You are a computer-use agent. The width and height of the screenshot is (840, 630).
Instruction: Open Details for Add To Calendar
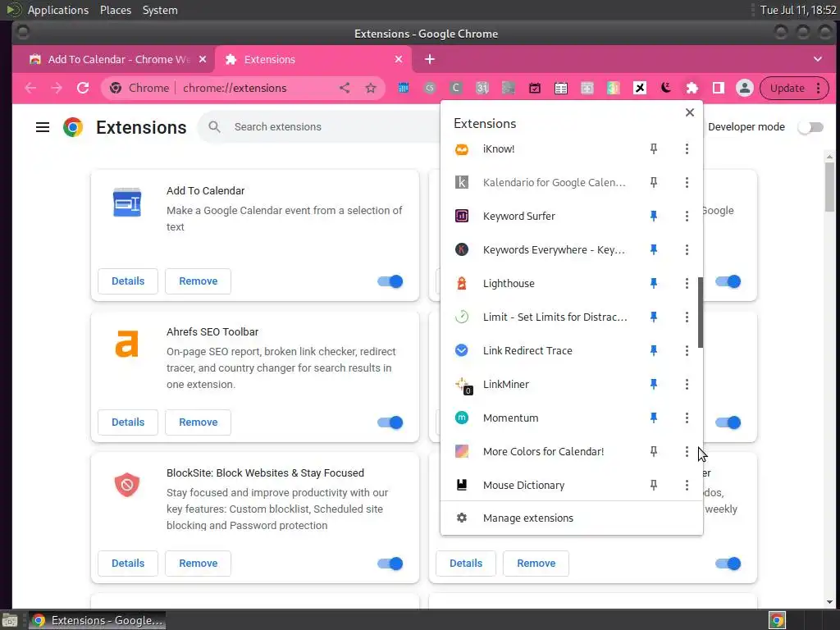[128, 281]
